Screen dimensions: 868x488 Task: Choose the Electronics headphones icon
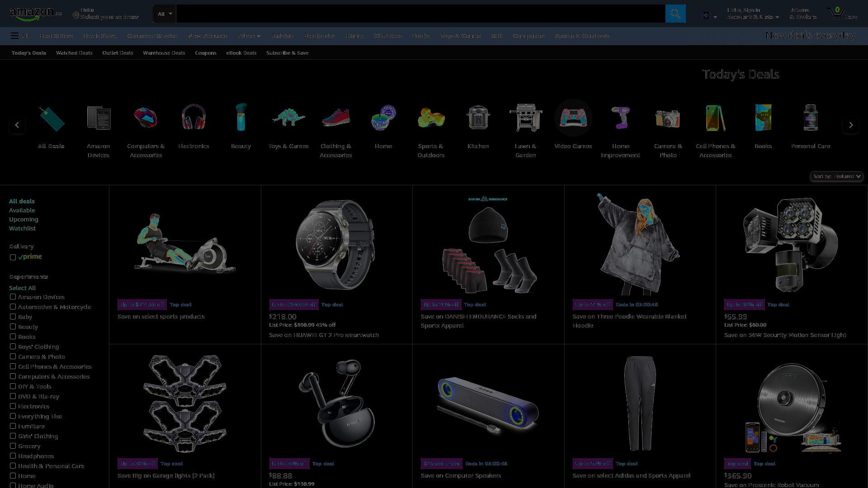(x=193, y=117)
